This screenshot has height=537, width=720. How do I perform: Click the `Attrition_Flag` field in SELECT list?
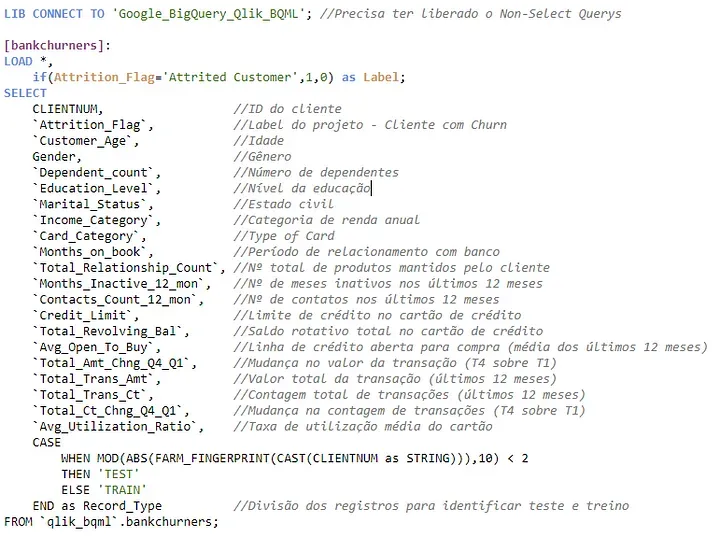point(93,125)
